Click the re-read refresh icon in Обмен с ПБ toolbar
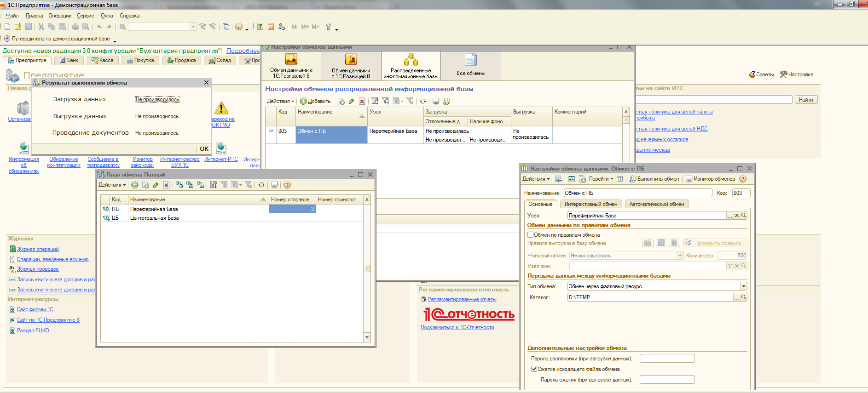Screen dimensions: 868x393 [x=572, y=179]
